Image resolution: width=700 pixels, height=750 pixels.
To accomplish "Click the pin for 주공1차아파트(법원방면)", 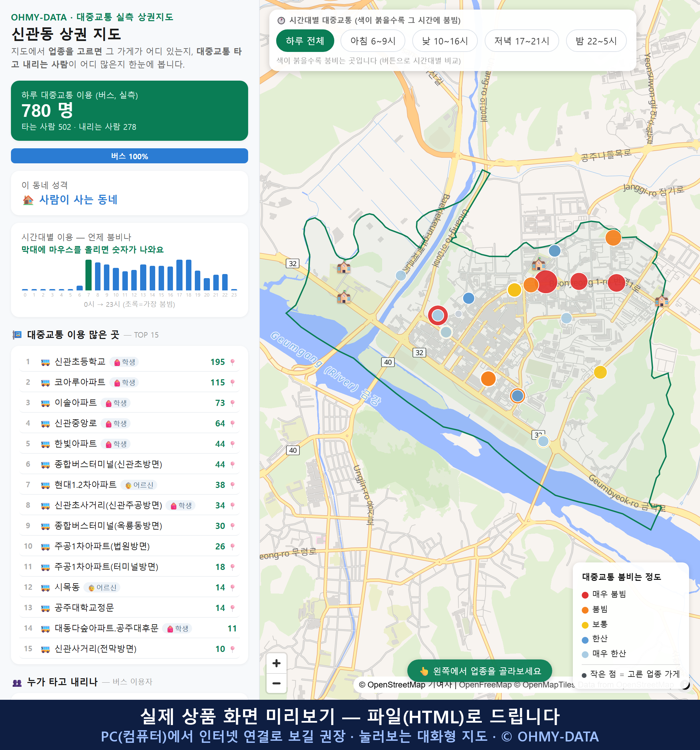I will click(x=232, y=546).
